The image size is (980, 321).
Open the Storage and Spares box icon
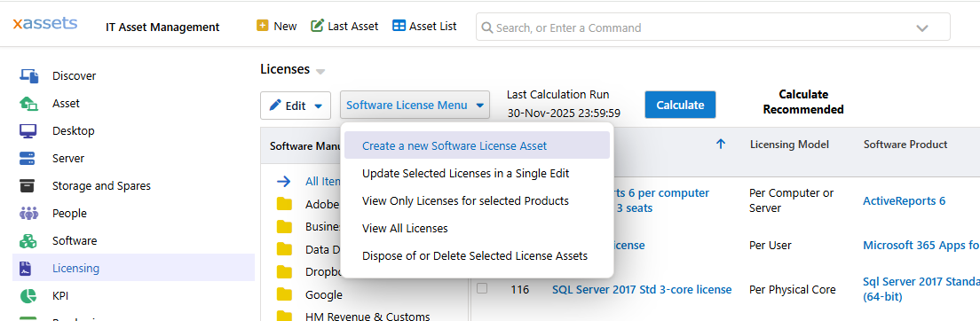27,185
